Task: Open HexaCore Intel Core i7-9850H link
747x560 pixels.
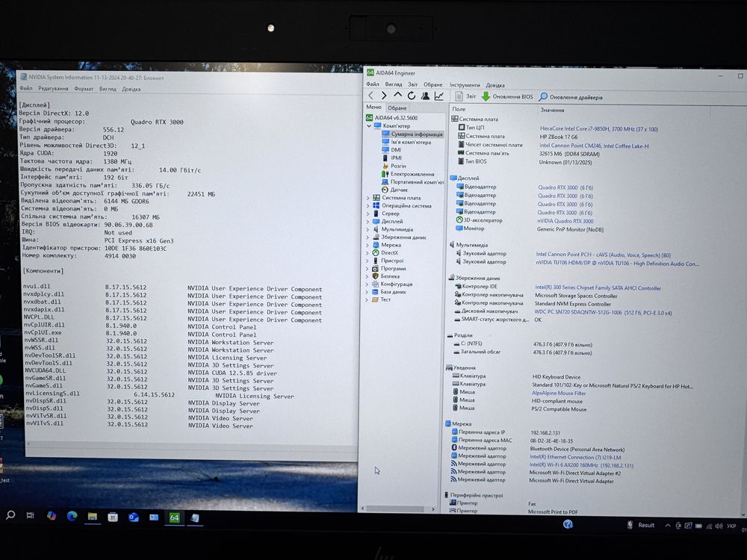Action: tap(598, 129)
